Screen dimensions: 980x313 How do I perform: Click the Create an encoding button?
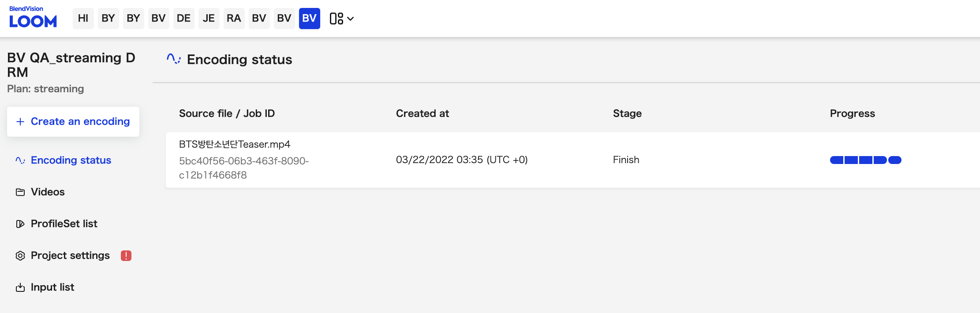73,122
